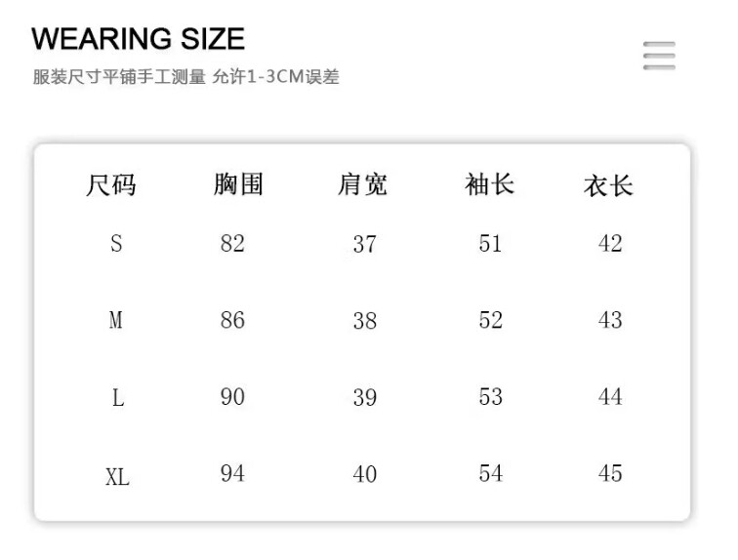Viewport: 738px width, 560px height.
Task: Click the measurement note subtitle text
Action: tap(185, 77)
